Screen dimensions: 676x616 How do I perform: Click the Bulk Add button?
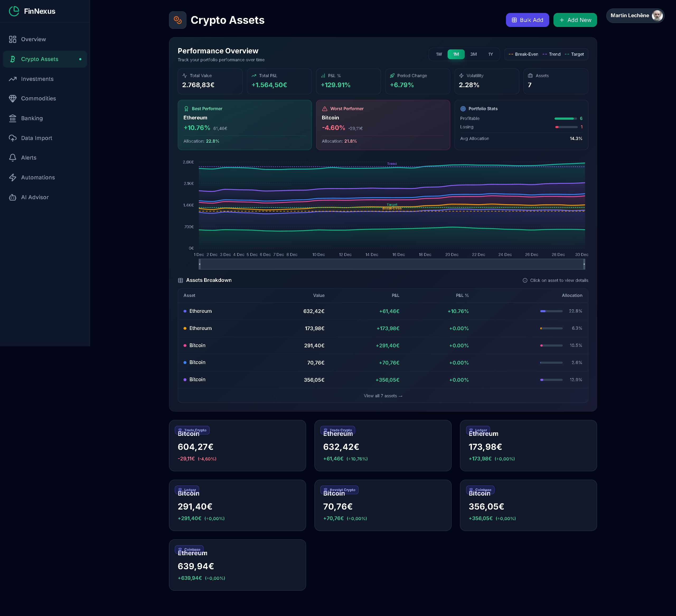click(x=527, y=20)
